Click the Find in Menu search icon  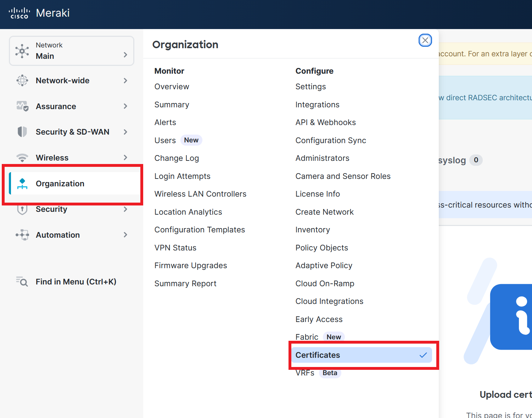point(22,282)
